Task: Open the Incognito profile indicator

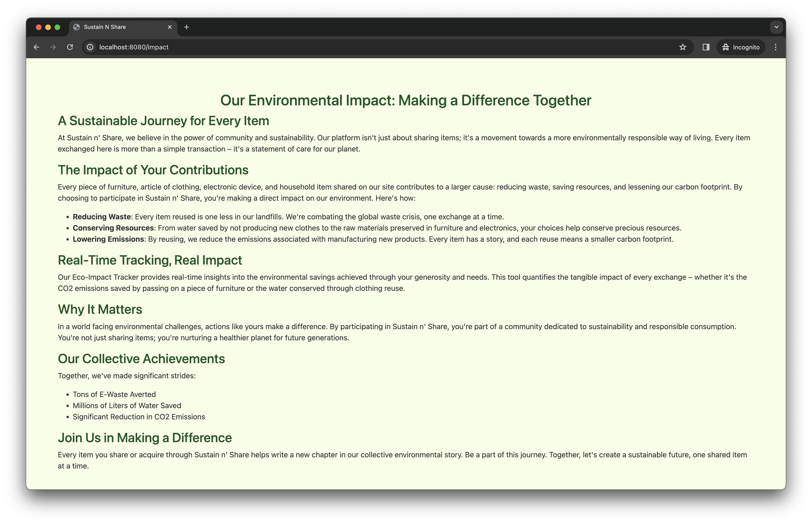Action: pos(741,47)
